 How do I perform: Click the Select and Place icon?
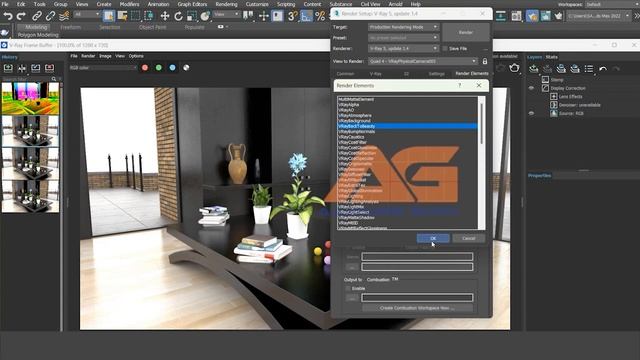click(205, 16)
